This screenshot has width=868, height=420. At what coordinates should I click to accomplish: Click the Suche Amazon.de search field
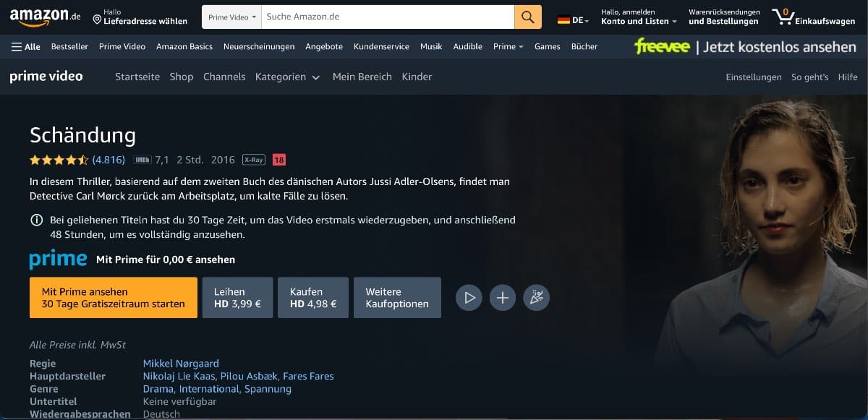(x=388, y=17)
